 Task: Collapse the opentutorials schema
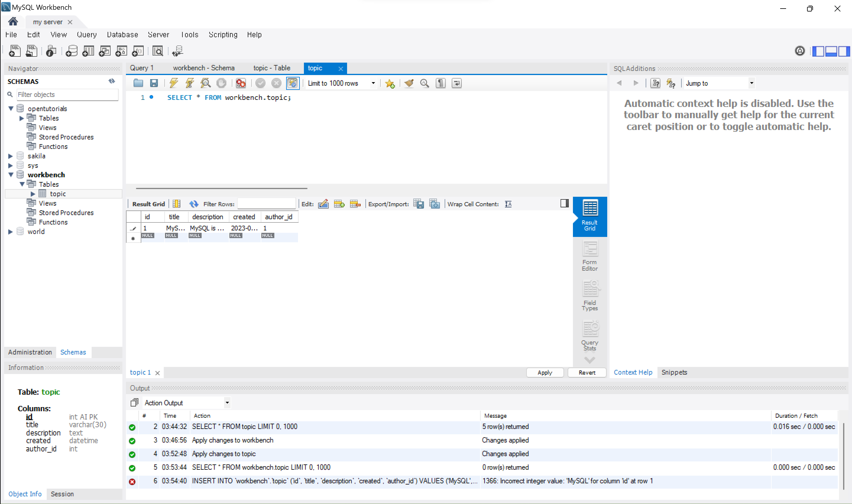pyautogui.click(x=11, y=108)
